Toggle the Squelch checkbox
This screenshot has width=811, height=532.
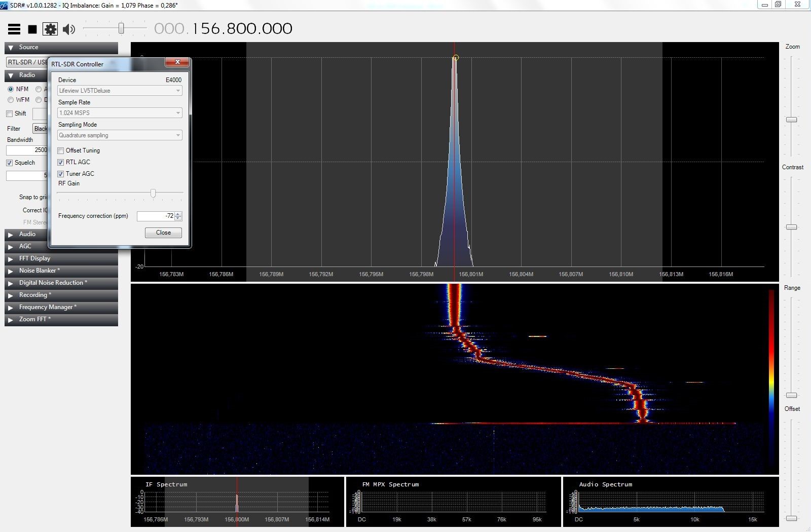point(10,163)
